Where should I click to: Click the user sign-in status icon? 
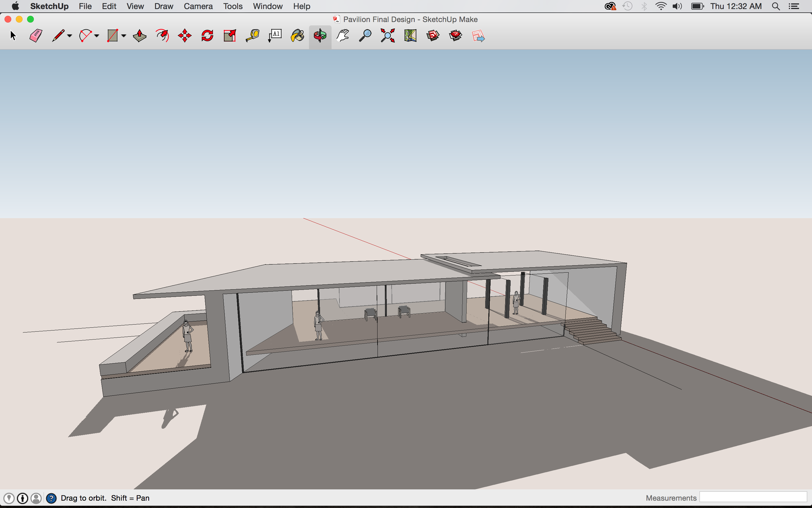click(36, 498)
